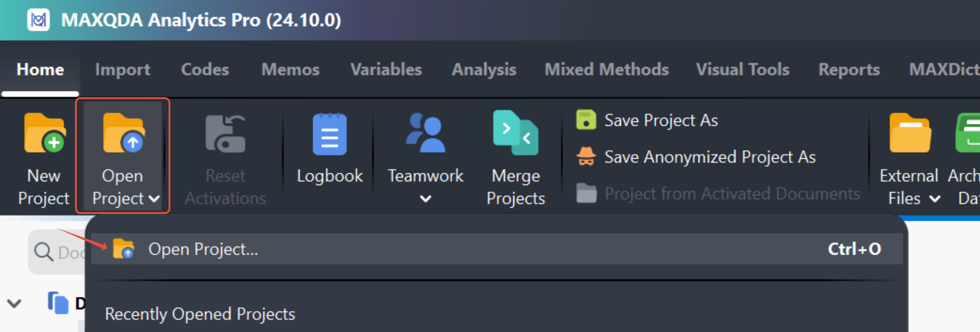Click the green Save Project As icon
The width and height of the screenshot is (980, 332).
(x=586, y=120)
